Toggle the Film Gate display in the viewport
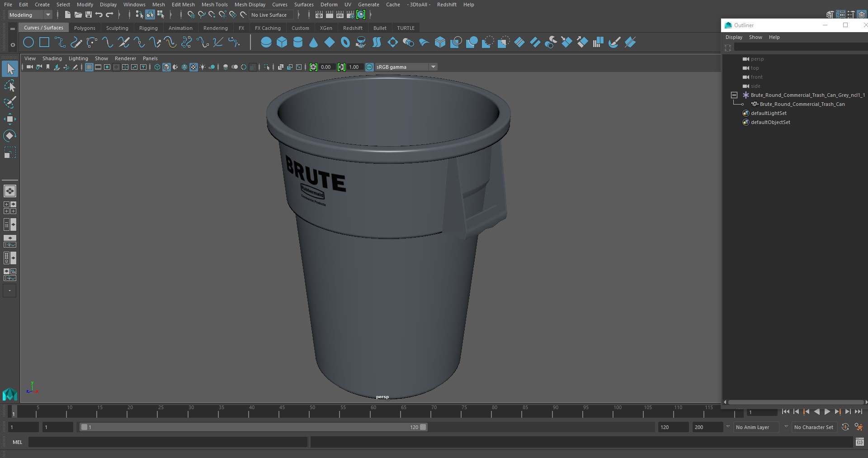868x458 pixels. 98,67
